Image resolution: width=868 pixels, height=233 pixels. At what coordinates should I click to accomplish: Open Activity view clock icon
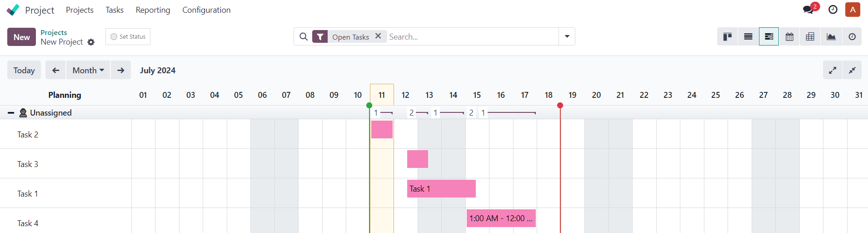tap(852, 37)
